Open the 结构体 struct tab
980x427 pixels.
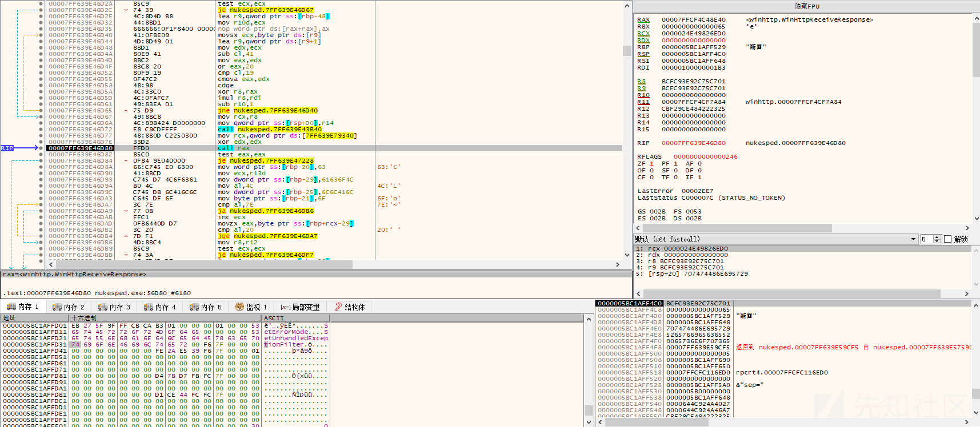350,307
